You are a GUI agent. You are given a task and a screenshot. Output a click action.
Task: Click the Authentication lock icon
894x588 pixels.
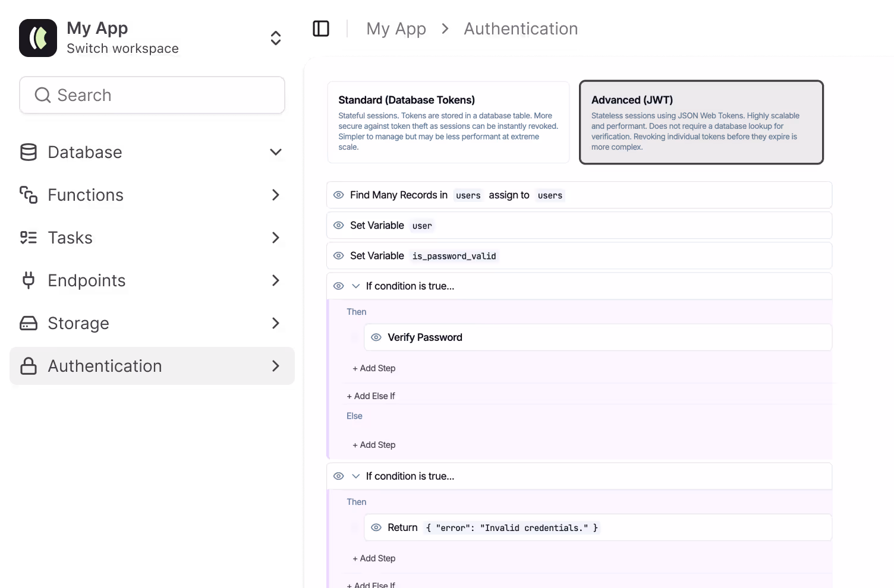[29, 366]
